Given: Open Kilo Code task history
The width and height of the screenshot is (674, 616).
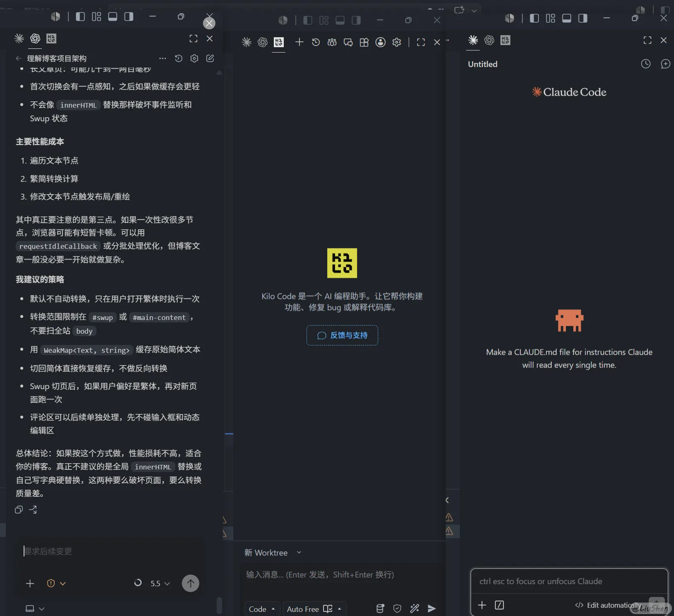Looking at the screenshot, I should point(316,42).
